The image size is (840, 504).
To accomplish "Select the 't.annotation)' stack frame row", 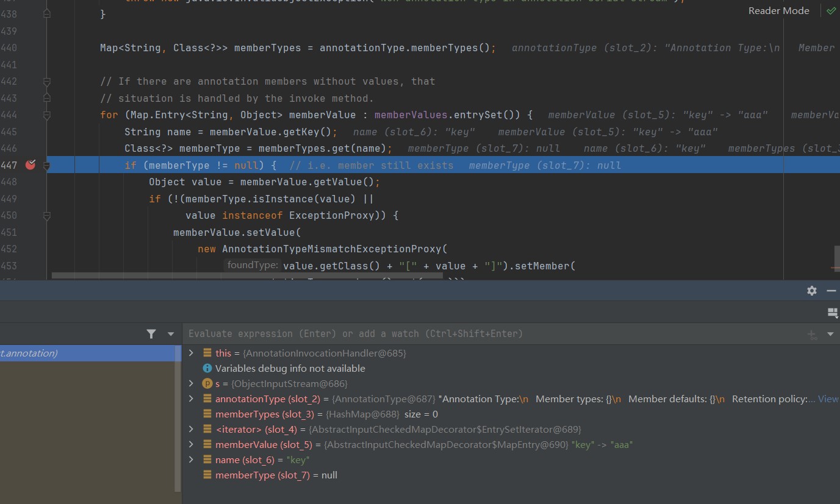I will [x=91, y=353].
